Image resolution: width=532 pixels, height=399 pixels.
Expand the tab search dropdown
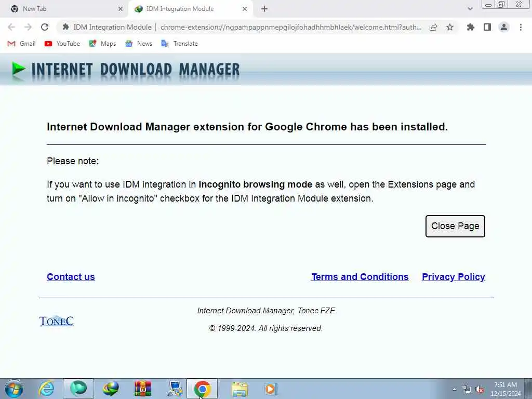(x=470, y=9)
